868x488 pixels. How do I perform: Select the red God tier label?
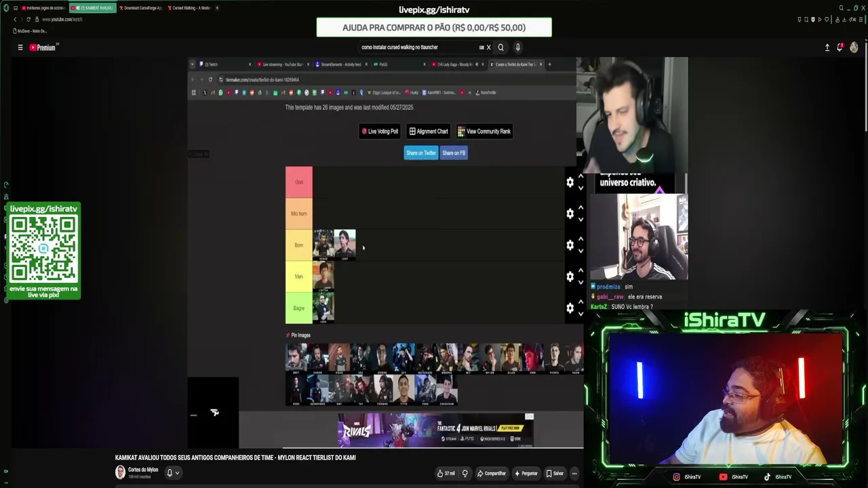point(299,182)
